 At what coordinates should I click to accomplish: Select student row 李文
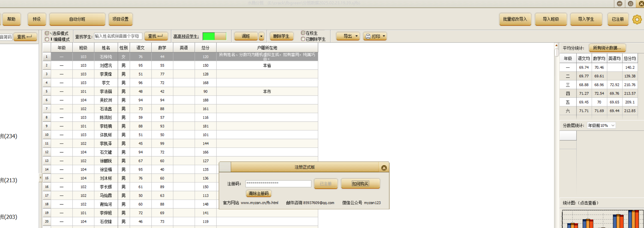coord(180,83)
